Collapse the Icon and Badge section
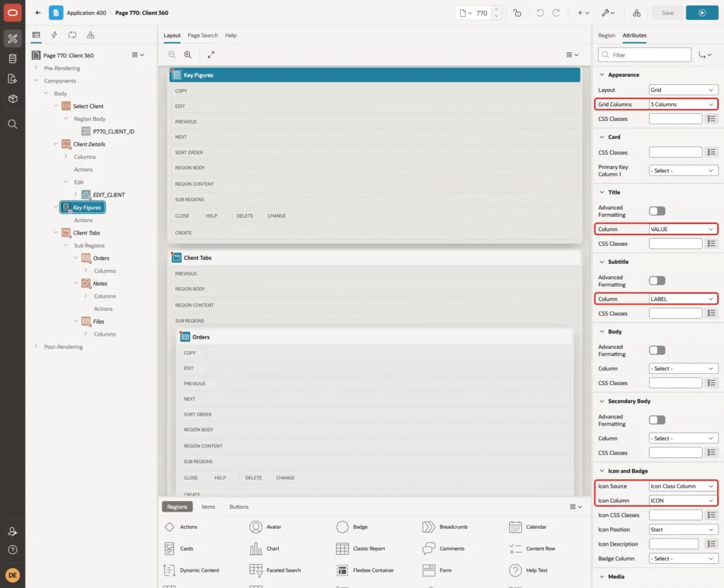724x588 pixels. [602, 471]
